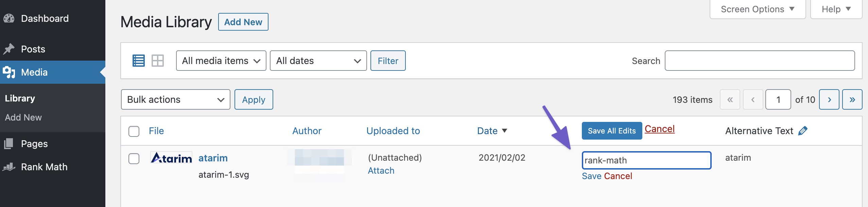The image size is (868, 207).
Task: Toggle the select-all checkbox beside File
Action: (x=134, y=131)
